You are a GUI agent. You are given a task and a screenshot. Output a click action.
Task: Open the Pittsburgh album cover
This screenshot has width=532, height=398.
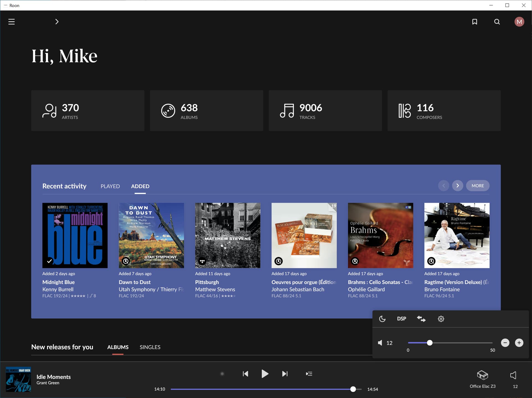tap(227, 235)
